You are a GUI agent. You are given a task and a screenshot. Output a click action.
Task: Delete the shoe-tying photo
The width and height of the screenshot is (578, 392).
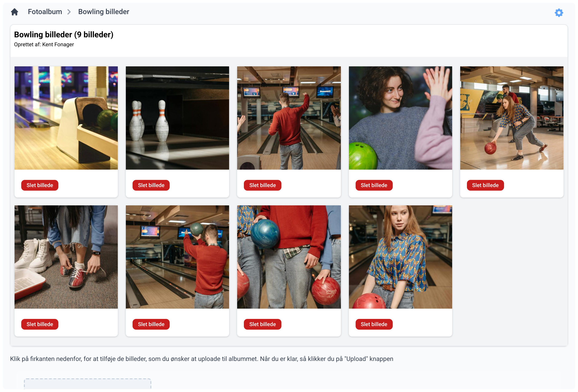pyautogui.click(x=40, y=324)
